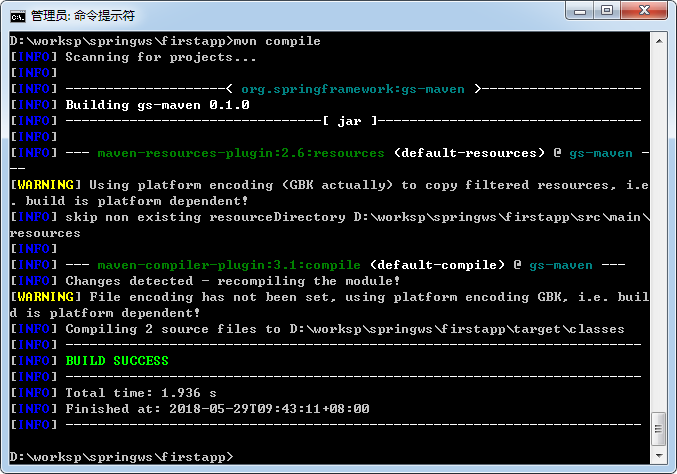Minimize the command prompt window
The height and width of the screenshot is (474, 677).
tap(580, 11)
